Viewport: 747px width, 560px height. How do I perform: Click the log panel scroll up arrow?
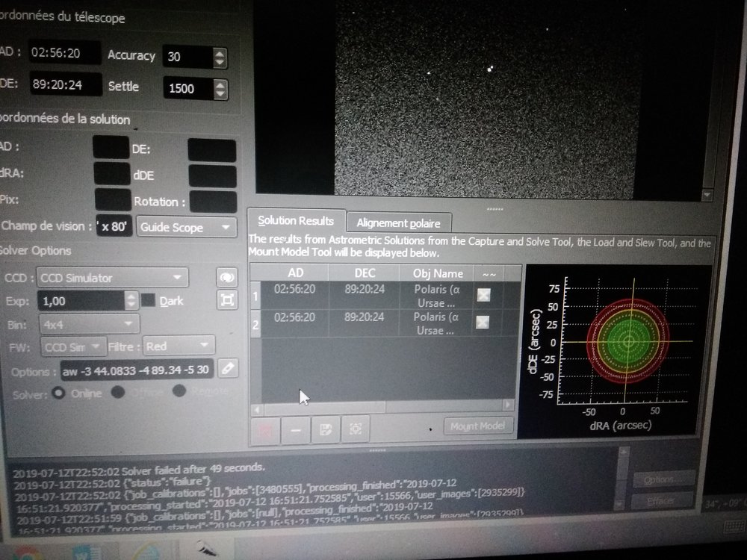pos(623,452)
